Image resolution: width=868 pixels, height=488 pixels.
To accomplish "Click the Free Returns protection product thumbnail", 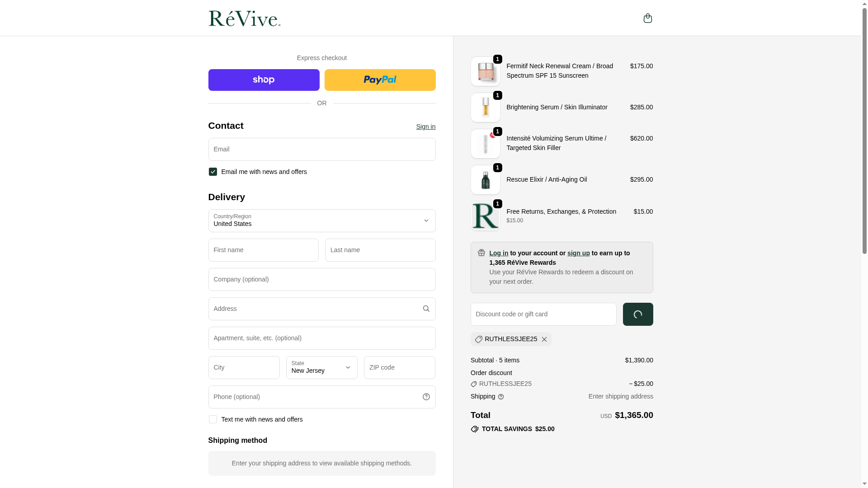I will (485, 216).
